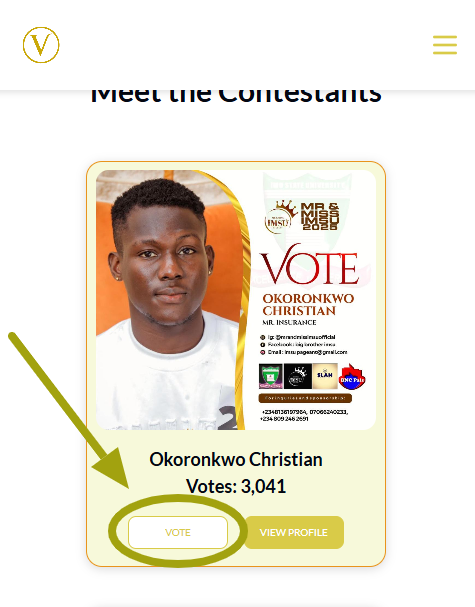Click the red and blue DNC logo
Image resolution: width=475 pixels, height=607 pixels.
point(352,376)
